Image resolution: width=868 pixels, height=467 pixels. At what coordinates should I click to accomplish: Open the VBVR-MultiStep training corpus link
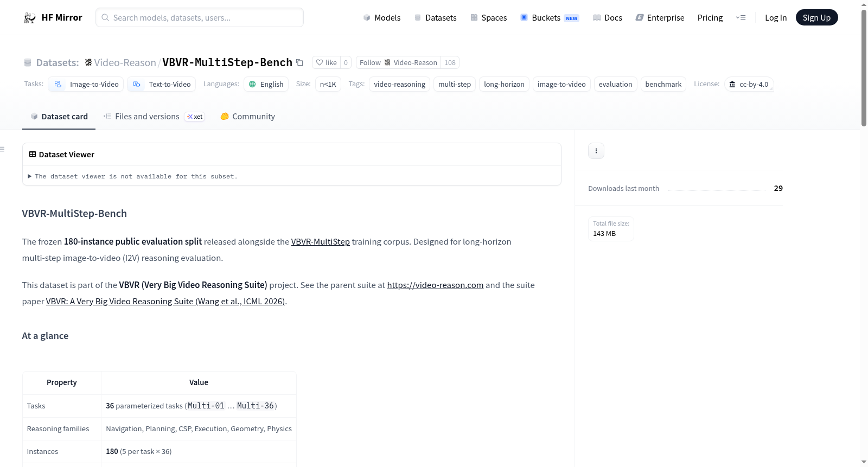pyautogui.click(x=320, y=242)
